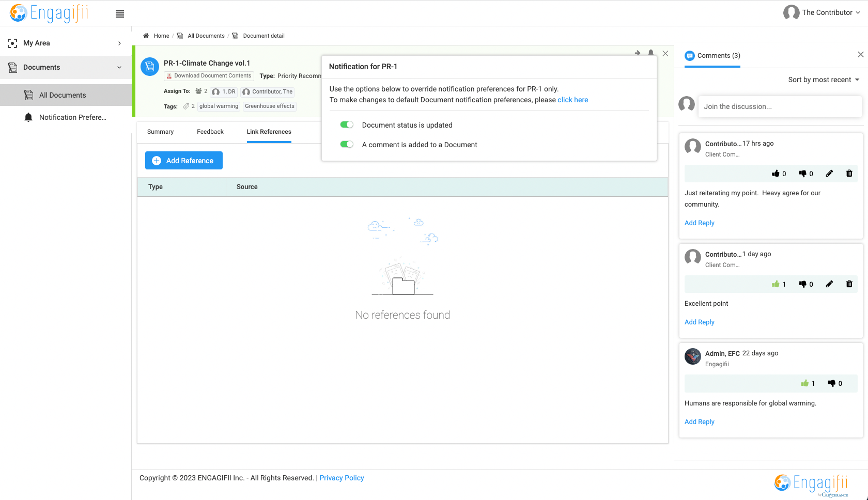
Task: Download Document Contents button
Action: click(209, 76)
